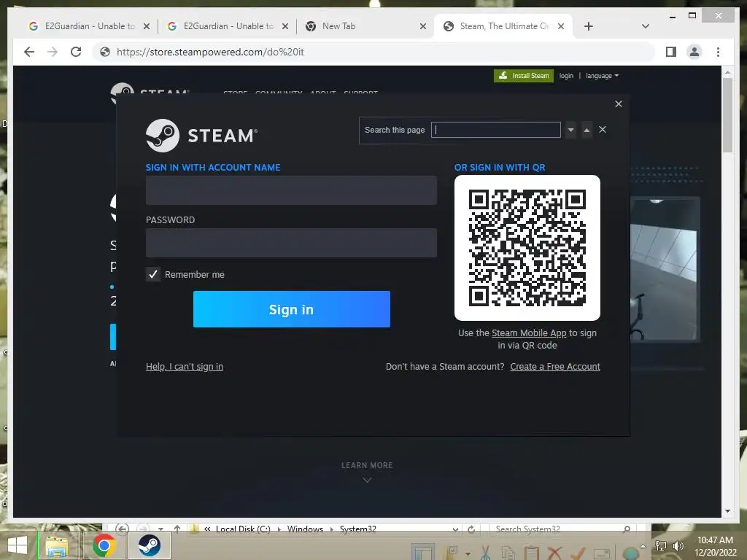Viewport: 747px width, 560px height.
Task: Close the first E2Guardian tab
Action: tap(147, 26)
